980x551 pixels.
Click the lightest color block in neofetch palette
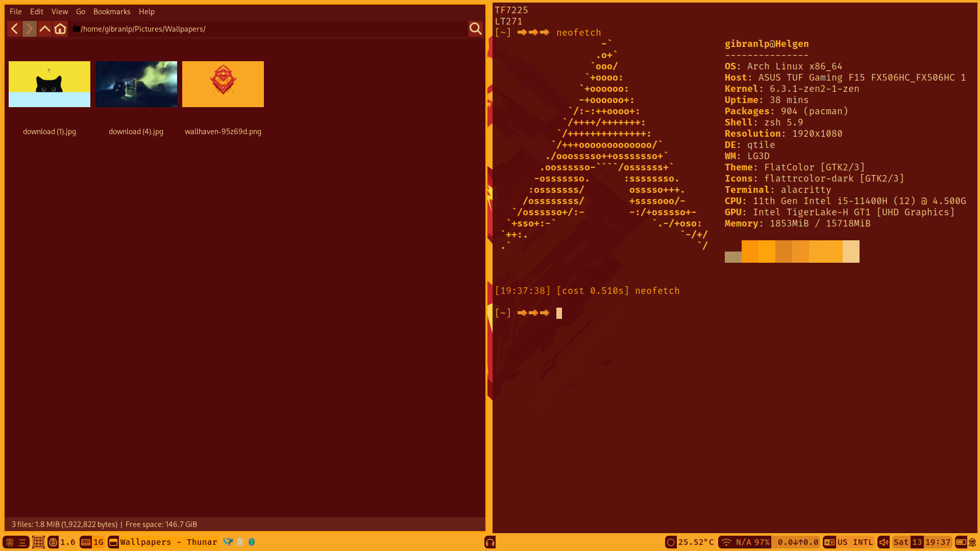851,252
